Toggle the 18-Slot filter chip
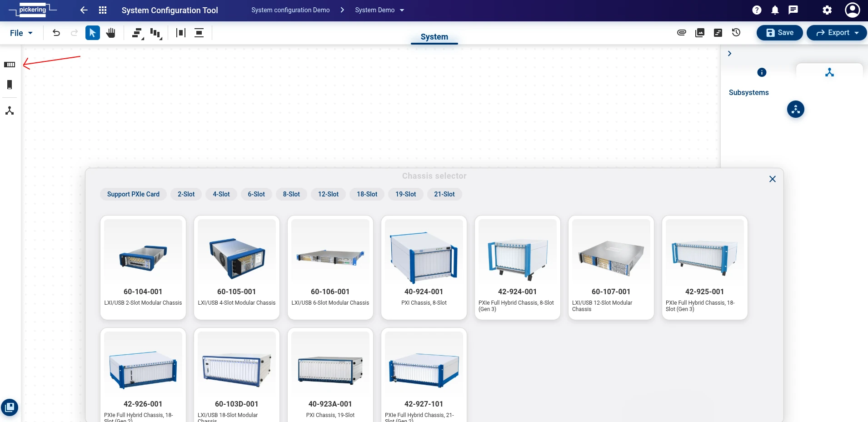Image resolution: width=868 pixels, height=422 pixels. click(x=367, y=194)
